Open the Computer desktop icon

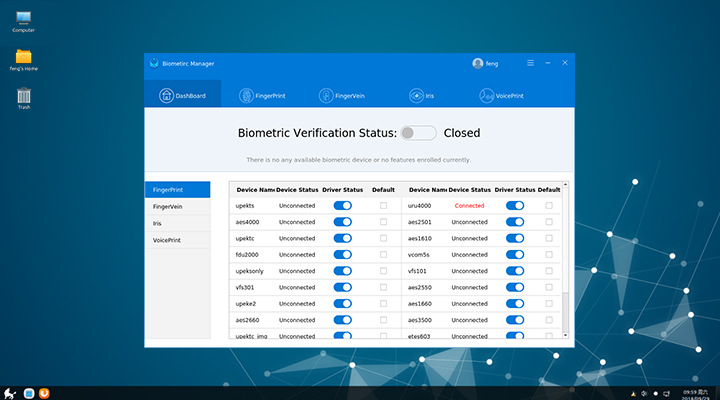(23, 18)
